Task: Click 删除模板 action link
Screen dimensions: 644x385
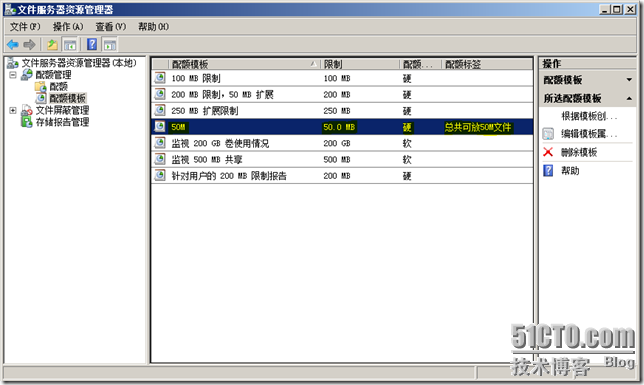Action: click(579, 152)
